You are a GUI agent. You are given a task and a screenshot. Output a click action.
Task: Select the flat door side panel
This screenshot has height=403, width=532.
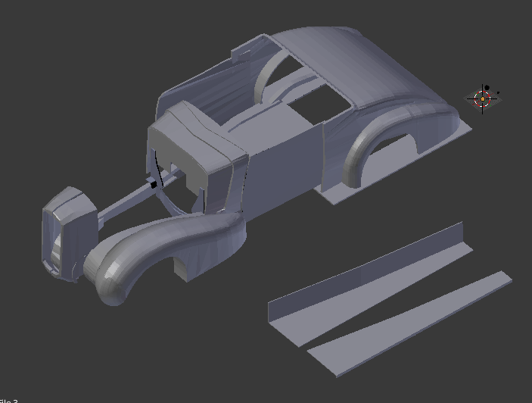pyautogui.click(x=283, y=171)
